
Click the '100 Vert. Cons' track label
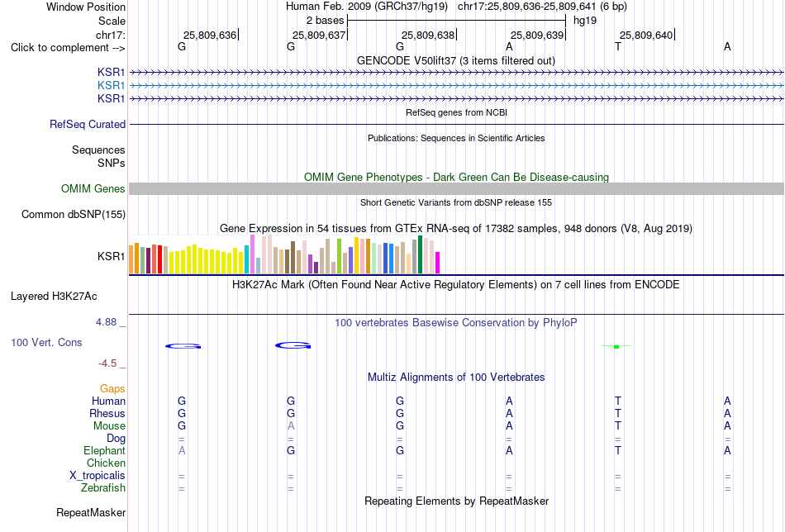[x=46, y=342]
